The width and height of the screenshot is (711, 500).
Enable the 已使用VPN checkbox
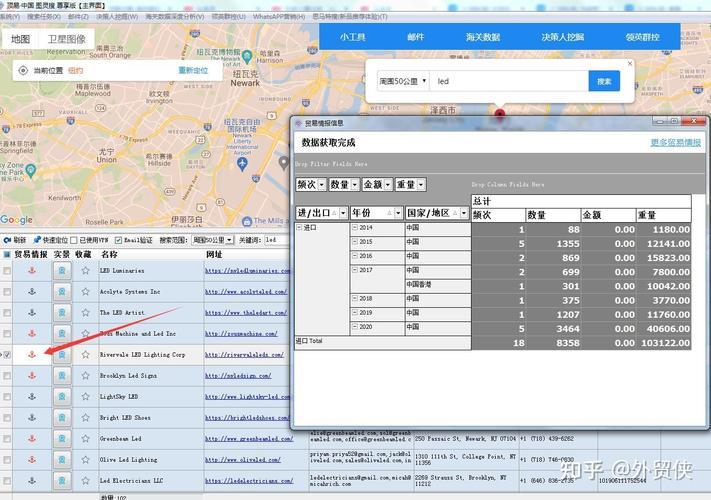click(x=73, y=240)
